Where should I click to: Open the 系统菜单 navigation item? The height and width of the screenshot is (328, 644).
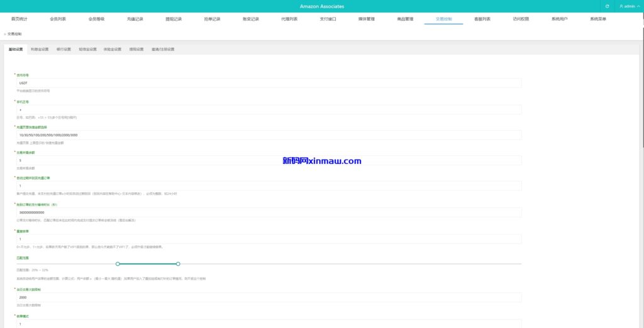(598, 19)
